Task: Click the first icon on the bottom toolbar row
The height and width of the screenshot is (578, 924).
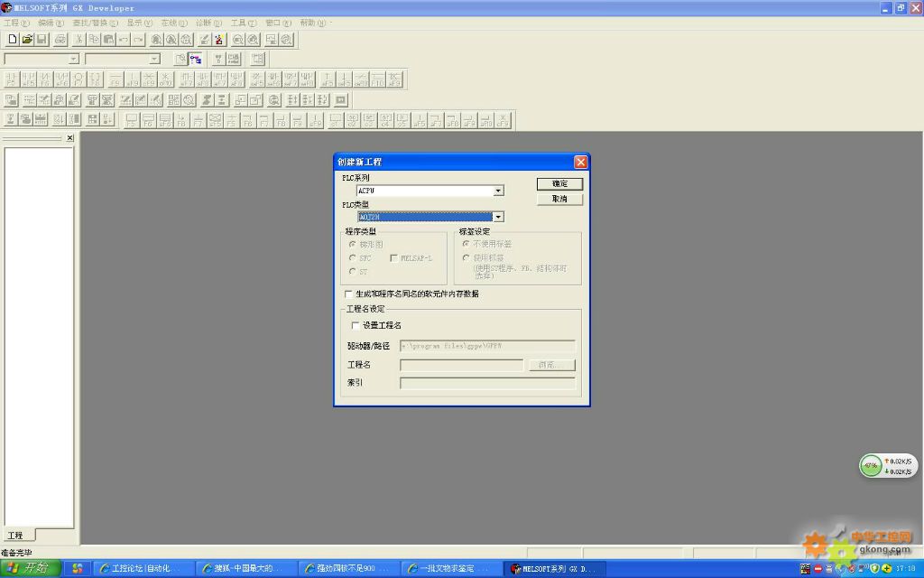Action: point(11,119)
